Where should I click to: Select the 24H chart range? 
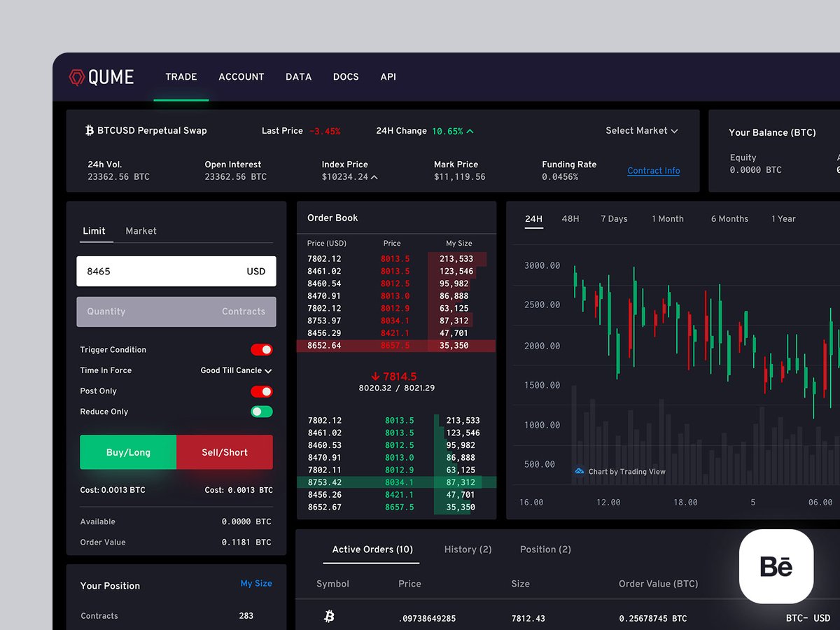pos(534,219)
